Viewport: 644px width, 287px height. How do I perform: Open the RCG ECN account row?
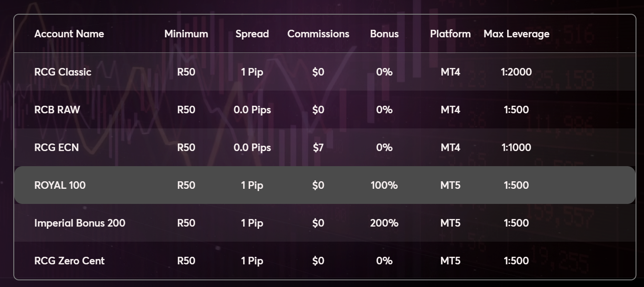pyautogui.click(x=56, y=147)
